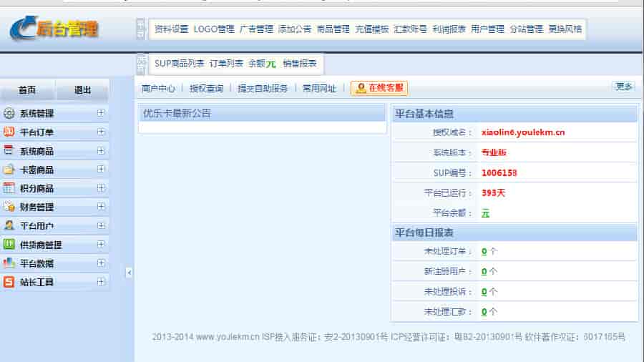Image resolution: width=644 pixels, height=362 pixels.
Task: Expand the 系统管理 plus box
Action: click(101, 113)
